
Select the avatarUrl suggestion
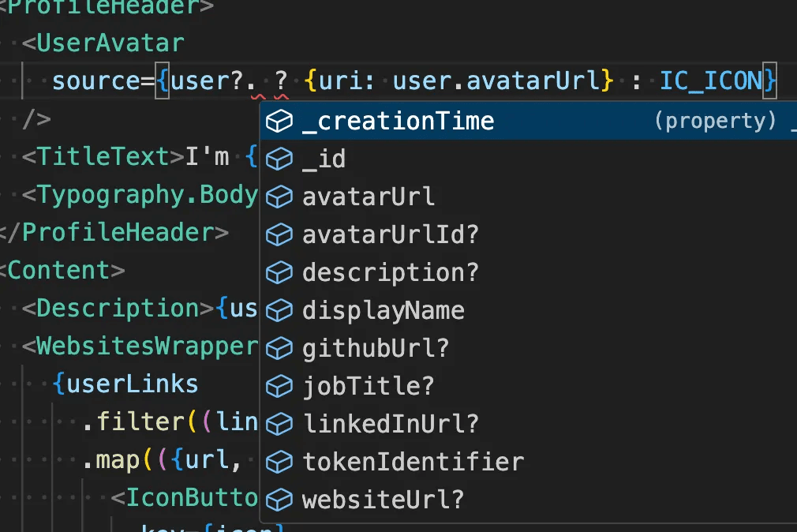tap(368, 197)
